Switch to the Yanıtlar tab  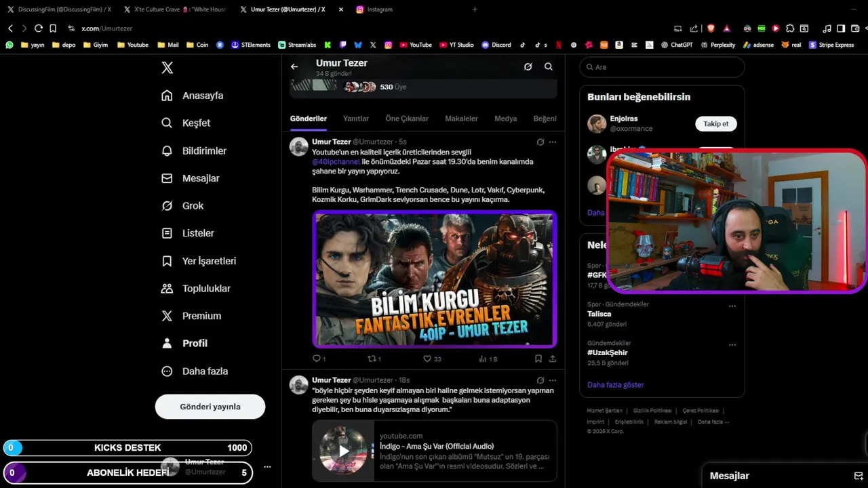tap(356, 119)
